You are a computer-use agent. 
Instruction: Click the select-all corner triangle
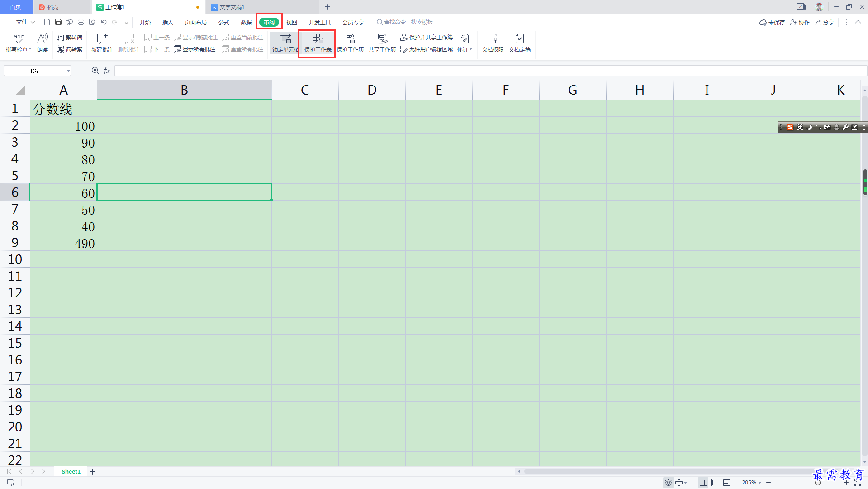click(20, 90)
